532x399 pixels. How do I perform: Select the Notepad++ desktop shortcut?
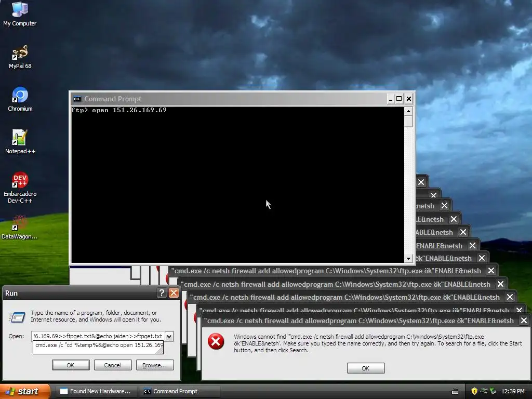[20, 141]
